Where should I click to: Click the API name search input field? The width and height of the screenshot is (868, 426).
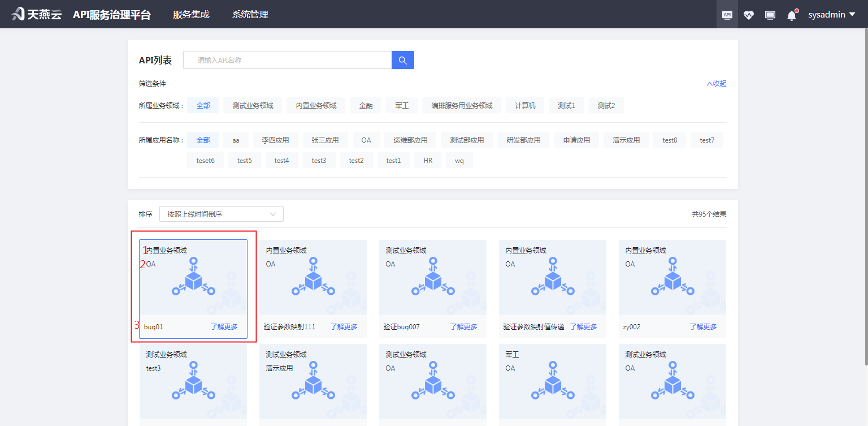[287, 59]
